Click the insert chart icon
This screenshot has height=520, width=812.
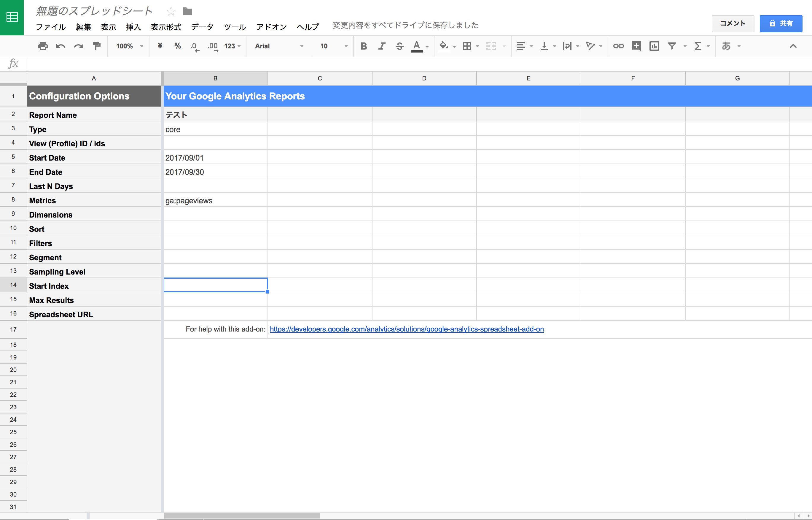[654, 46]
